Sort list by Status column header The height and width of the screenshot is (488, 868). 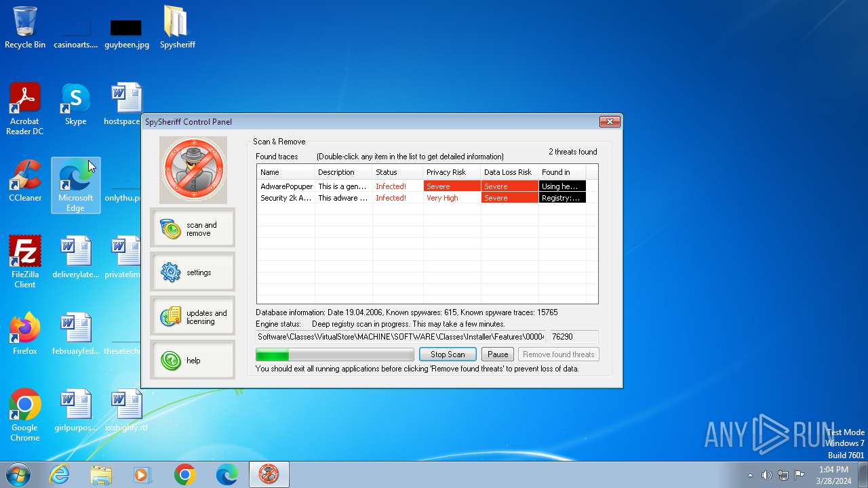tap(398, 172)
